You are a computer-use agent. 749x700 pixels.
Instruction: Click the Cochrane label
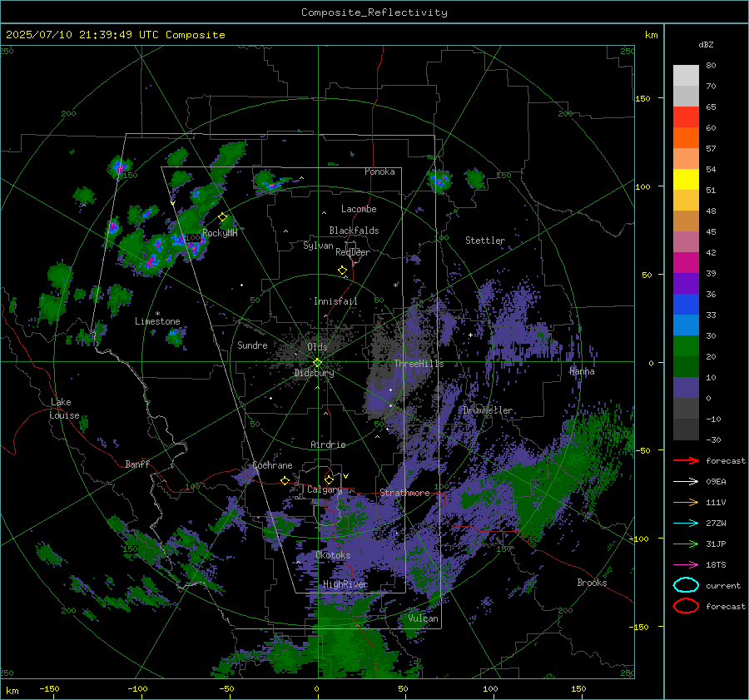(272, 465)
